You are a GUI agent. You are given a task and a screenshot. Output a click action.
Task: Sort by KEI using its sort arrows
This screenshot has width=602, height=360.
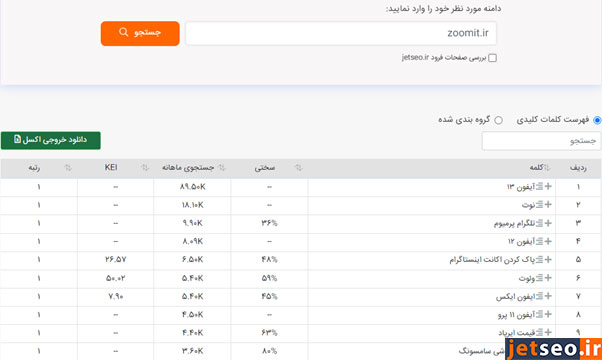click(x=145, y=168)
